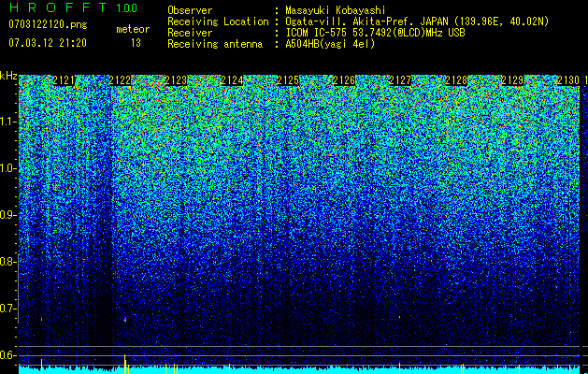Click the HROFFT 1.0.0 title text
This screenshot has width=588, height=374.
coord(73,7)
